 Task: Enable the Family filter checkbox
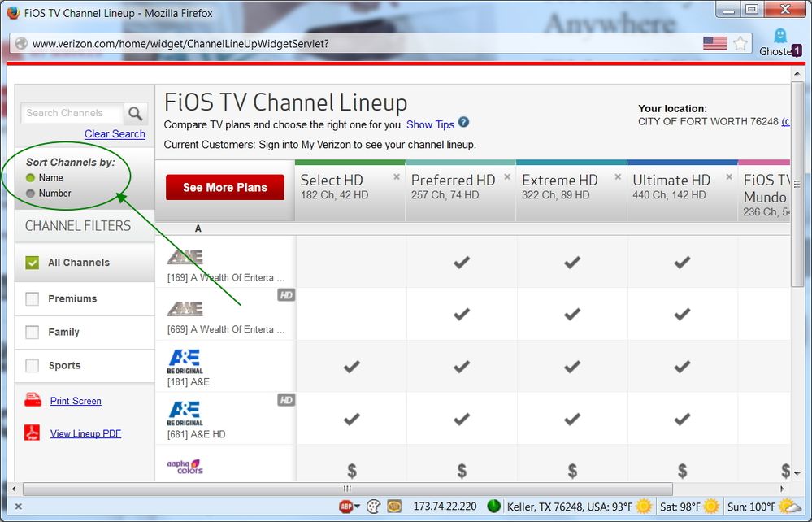[x=33, y=332]
